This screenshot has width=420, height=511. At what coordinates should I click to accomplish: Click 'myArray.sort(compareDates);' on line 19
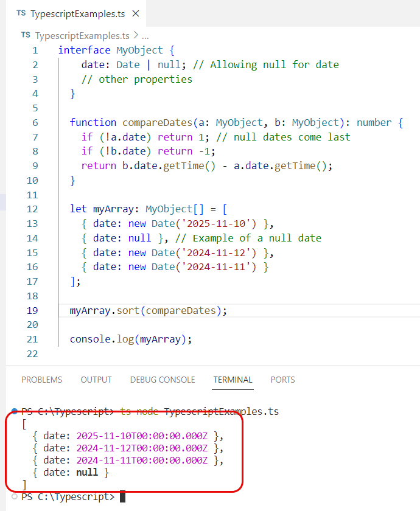[149, 311]
